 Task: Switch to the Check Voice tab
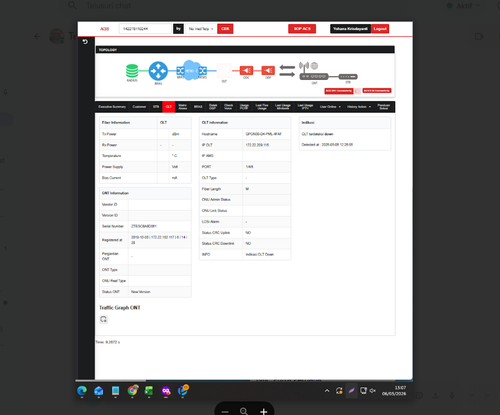pyautogui.click(x=228, y=107)
